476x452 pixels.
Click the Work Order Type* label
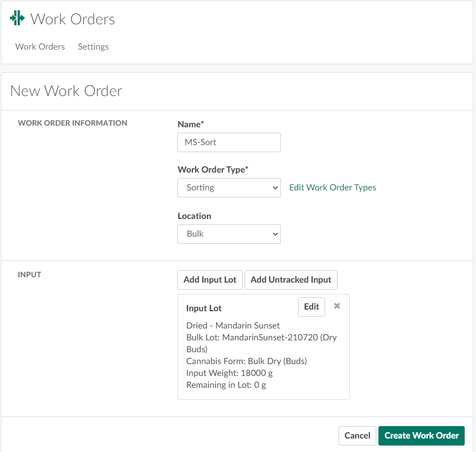click(213, 169)
